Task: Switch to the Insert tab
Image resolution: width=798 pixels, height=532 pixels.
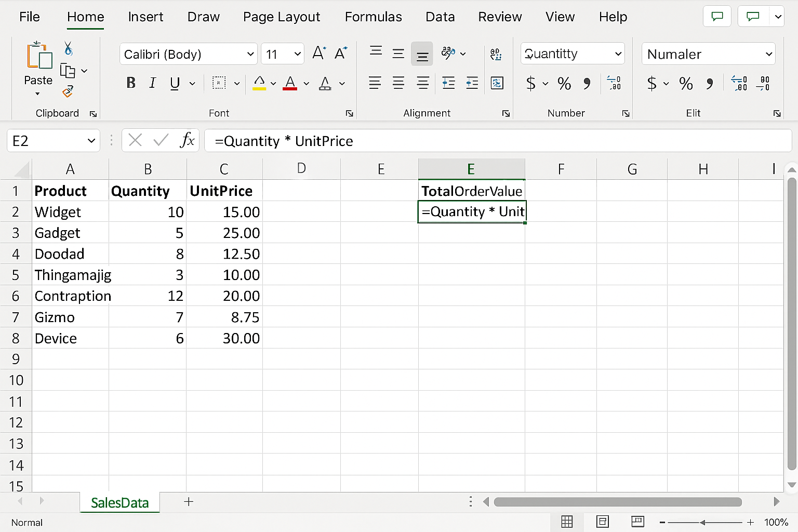Action: (x=145, y=17)
